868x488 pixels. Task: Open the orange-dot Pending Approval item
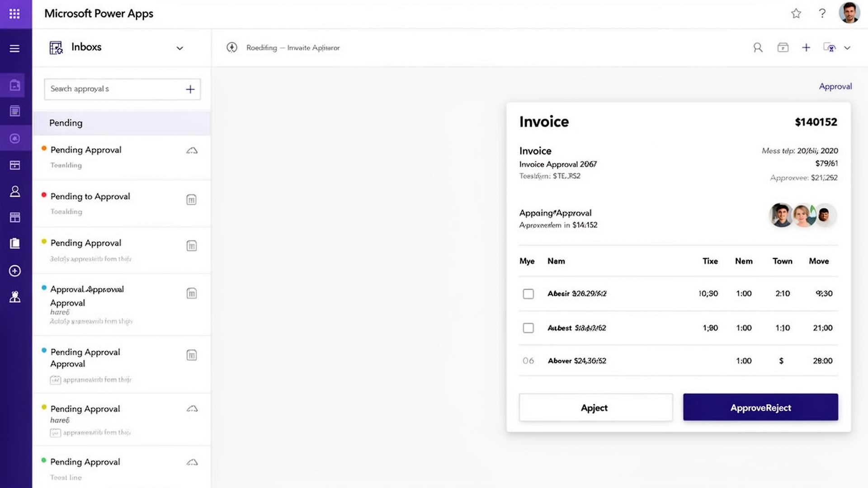point(122,157)
